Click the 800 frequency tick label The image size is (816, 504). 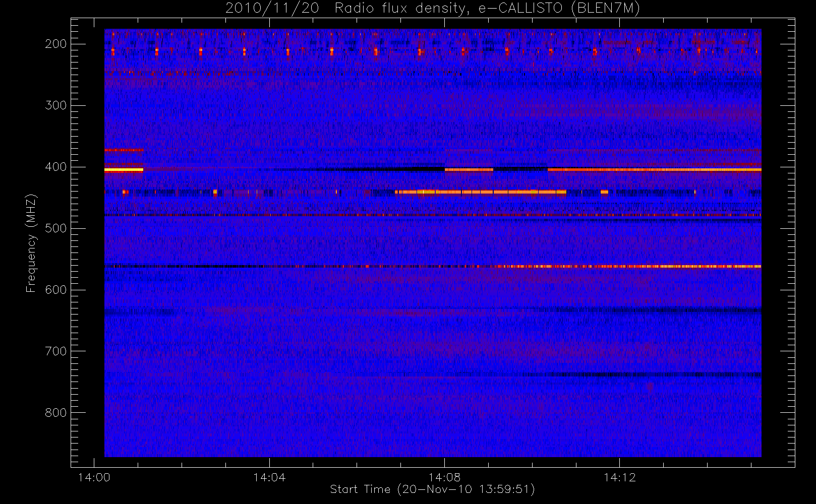(x=56, y=413)
